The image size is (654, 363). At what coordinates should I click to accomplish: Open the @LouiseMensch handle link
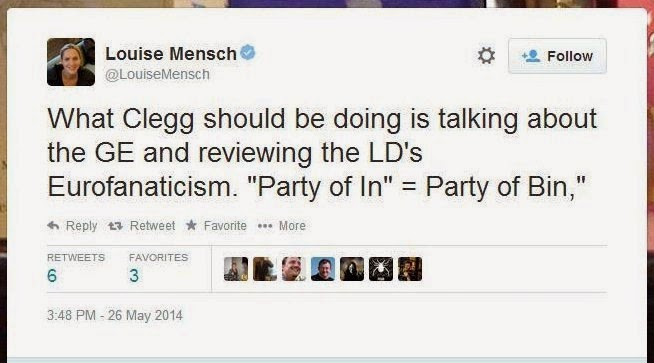tap(157, 74)
